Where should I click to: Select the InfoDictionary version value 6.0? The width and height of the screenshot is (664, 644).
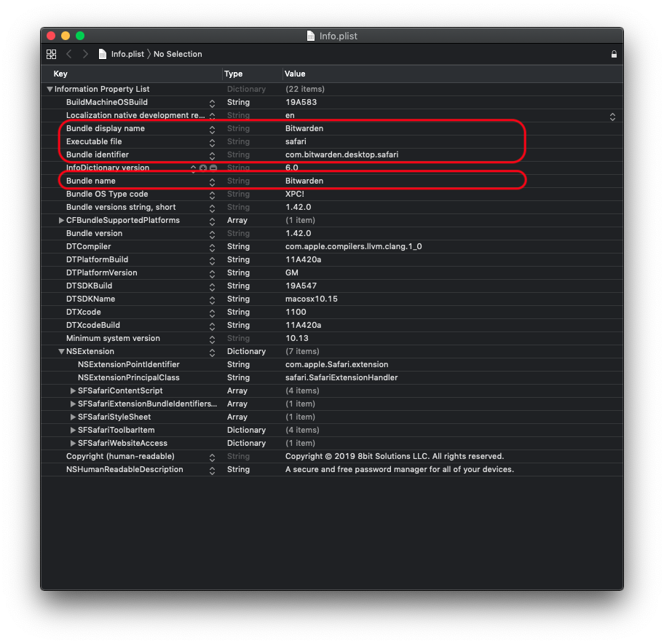coord(291,168)
